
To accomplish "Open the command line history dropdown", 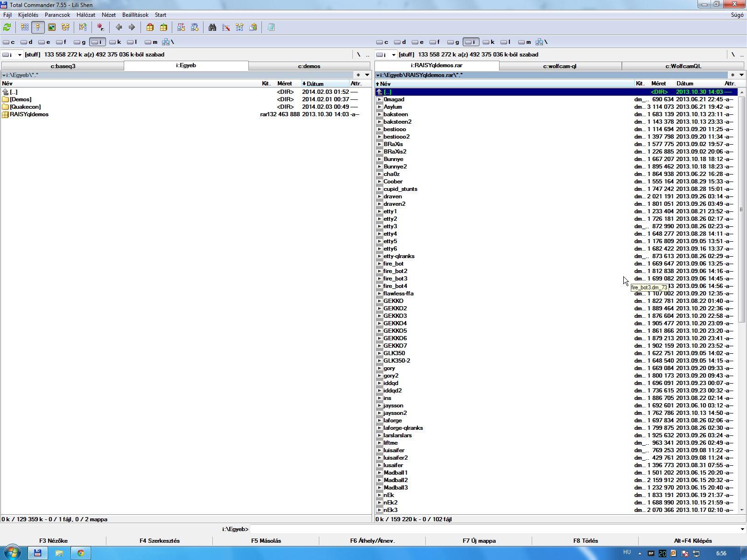I will (742, 529).
